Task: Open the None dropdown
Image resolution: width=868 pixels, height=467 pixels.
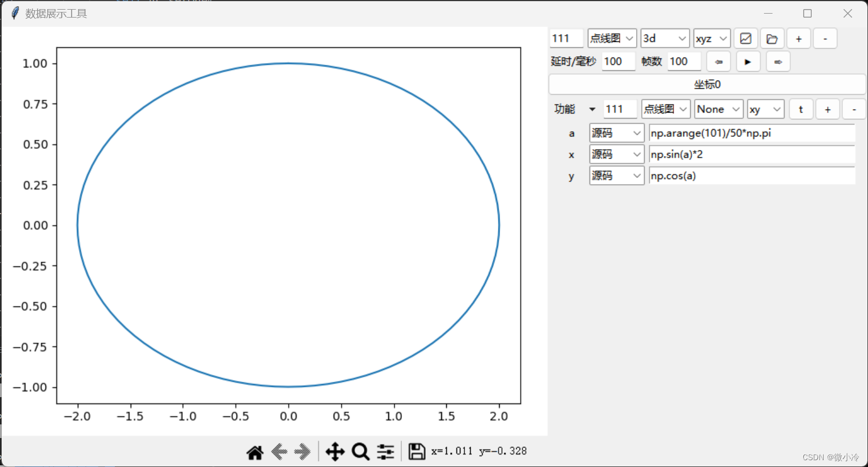Action: (x=719, y=109)
